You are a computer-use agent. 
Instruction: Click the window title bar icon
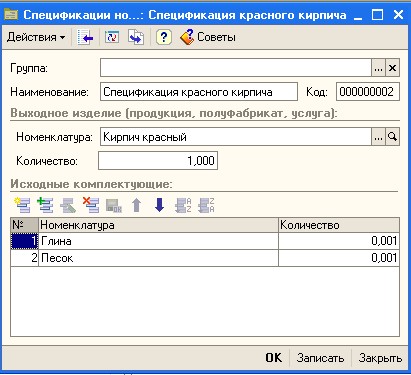11,15
